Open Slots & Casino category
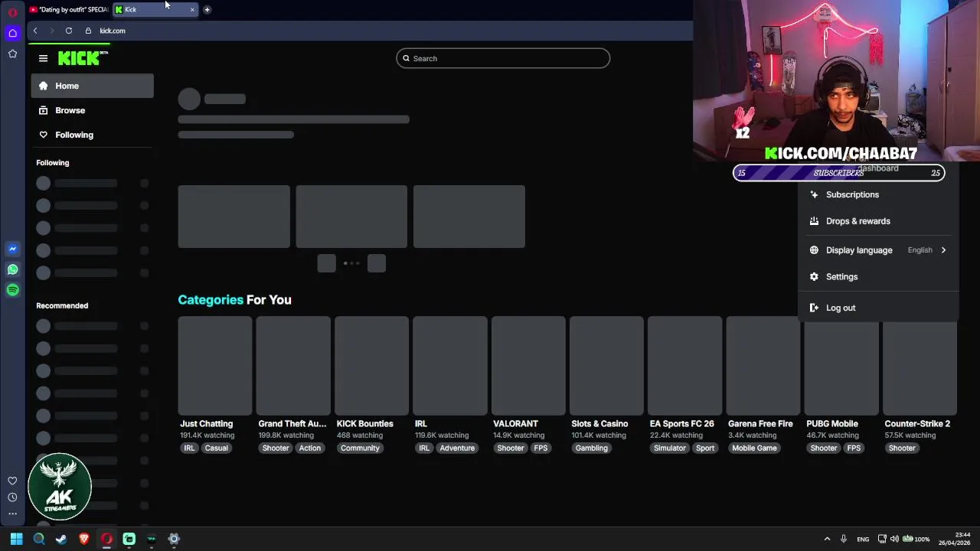Image resolution: width=980 pixels, height=551 pixels. point(606,366)
